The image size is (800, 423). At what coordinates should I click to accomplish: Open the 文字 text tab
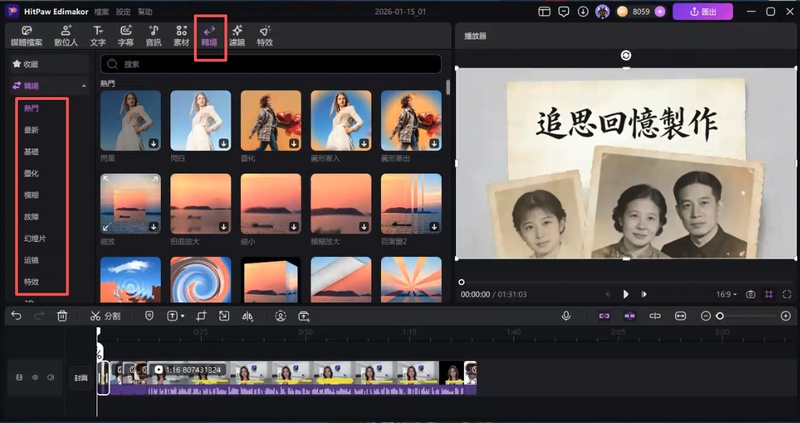coord(98,36)
